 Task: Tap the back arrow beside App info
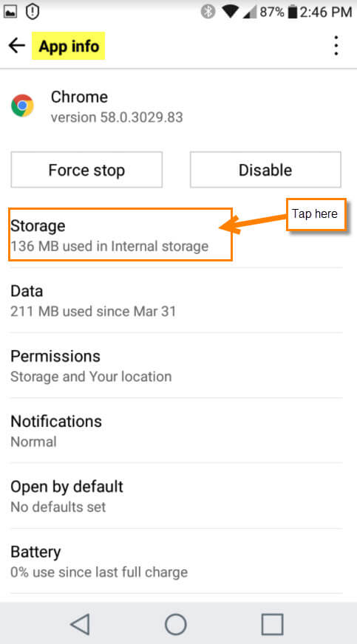[x=16, y=46]
